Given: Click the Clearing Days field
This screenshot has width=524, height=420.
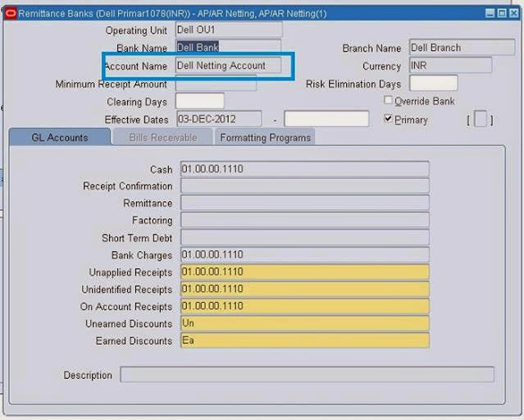Looking at the screenshot, I should (200, 101).
